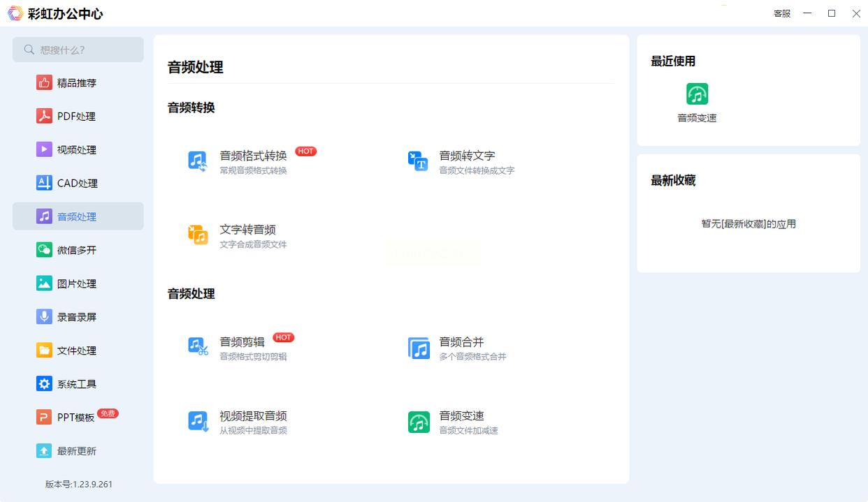Open 音频变速 from the 最近使用 panel

[697, 94]
